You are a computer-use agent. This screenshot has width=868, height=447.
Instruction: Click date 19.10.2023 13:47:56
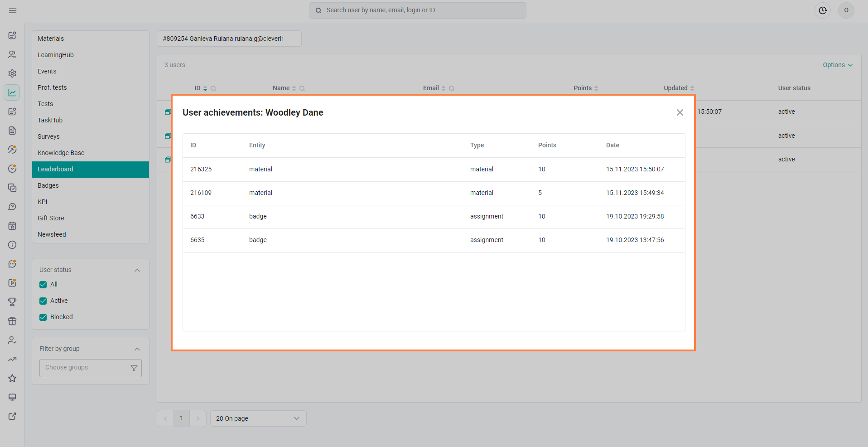click(x=635, y=240)
